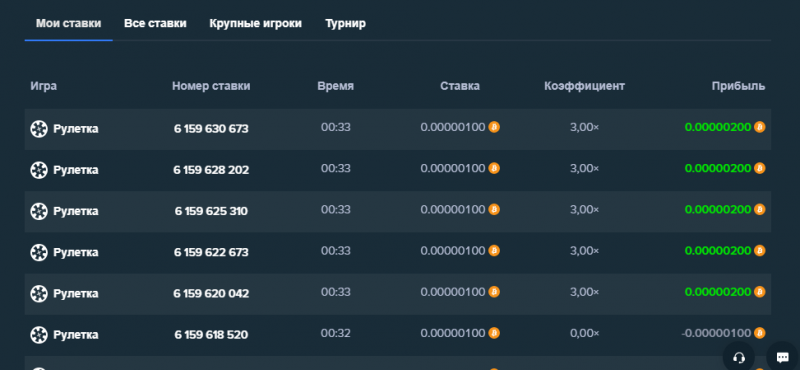800x370 pixels.
Task: Select Рулетка label in row 6 159 630 673
Action: click(76, 129)
